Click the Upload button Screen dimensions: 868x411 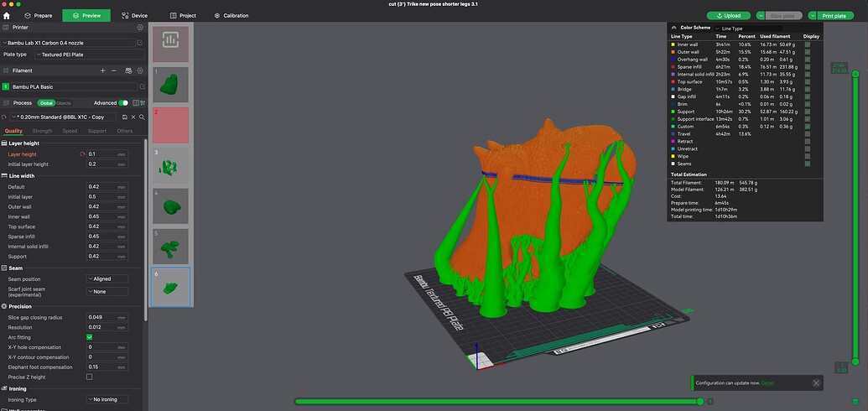click(x=729, y=16)
